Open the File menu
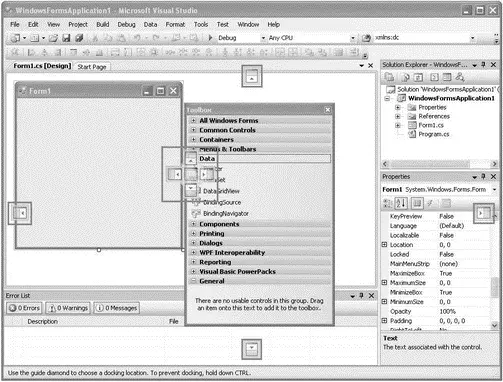The height and width of the screenshot is (382, 503). point(15,24)
